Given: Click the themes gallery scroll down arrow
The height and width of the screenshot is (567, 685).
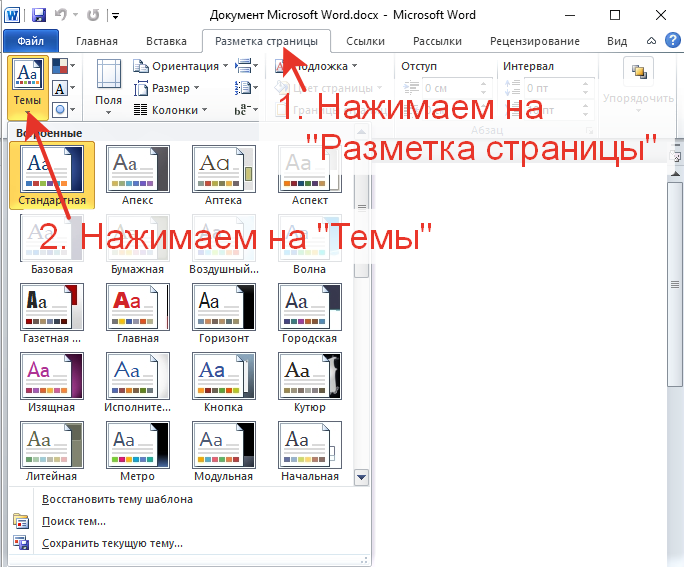Looking at the screenshot, I should (x=362, y=477).
